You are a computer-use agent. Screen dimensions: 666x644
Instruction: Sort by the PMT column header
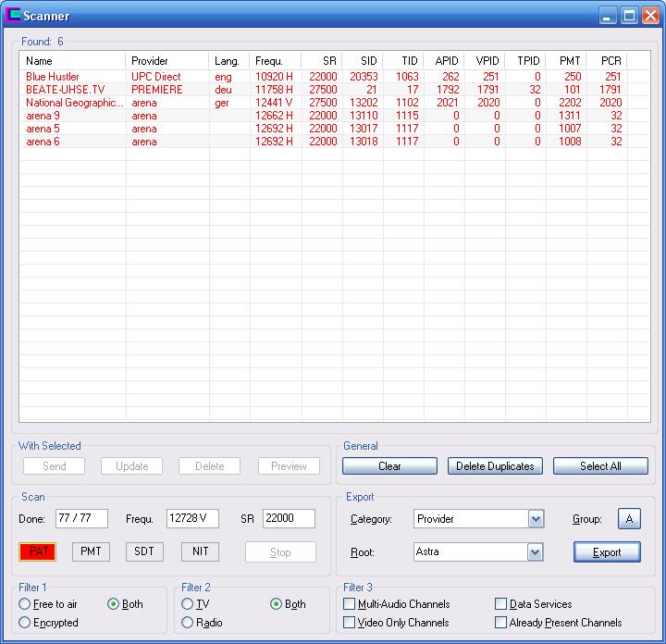coord(566,61)
